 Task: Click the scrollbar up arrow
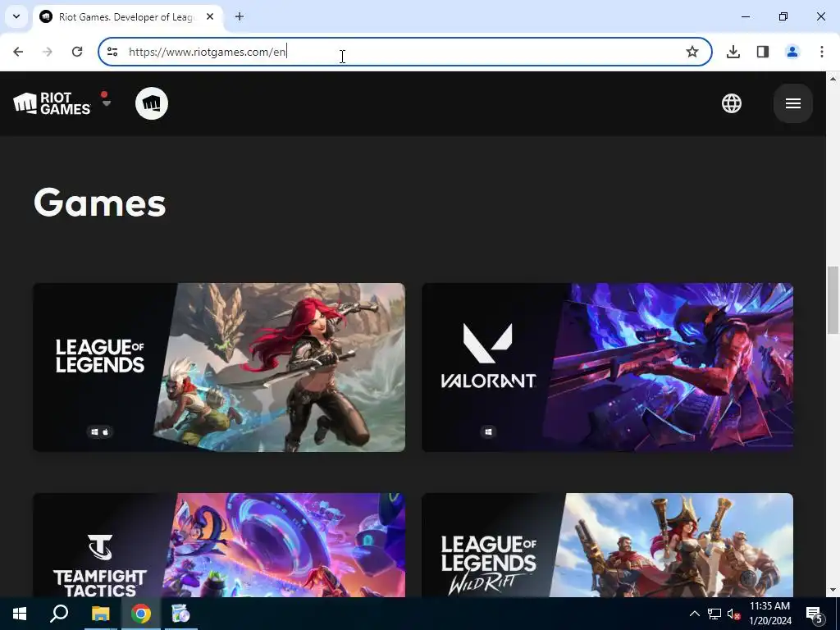(x=833, y=78)
